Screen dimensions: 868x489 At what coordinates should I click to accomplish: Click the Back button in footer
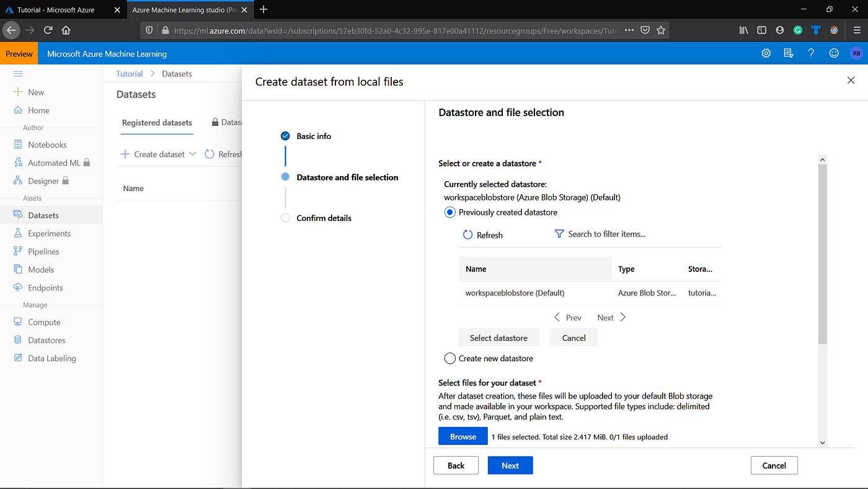(456, 465)
